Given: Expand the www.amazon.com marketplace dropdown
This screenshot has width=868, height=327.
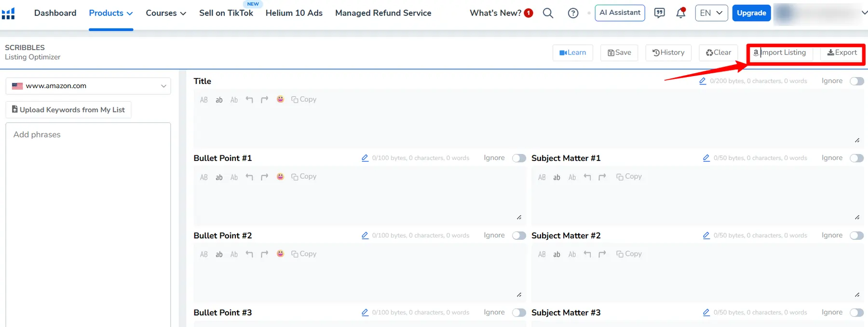Looking at the screenshot, I should point(88,86).
